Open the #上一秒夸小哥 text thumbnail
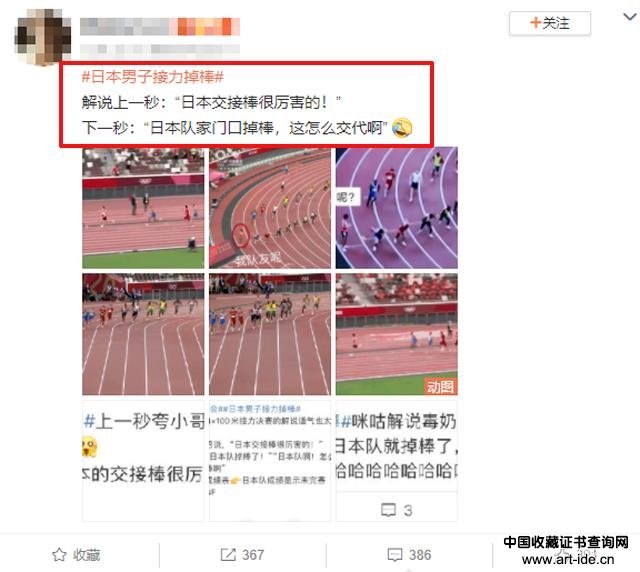This screenshot has height=572, width=640. pos(143,461)
